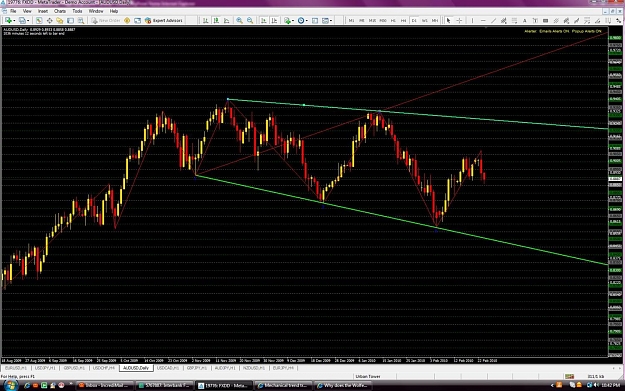Open the Window menu

click(x=96, y=11)
